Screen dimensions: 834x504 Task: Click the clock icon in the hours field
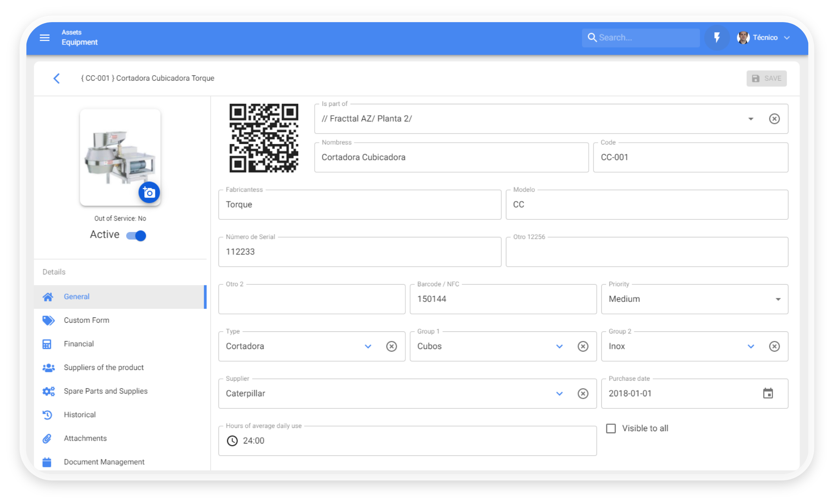coord(232,441)
